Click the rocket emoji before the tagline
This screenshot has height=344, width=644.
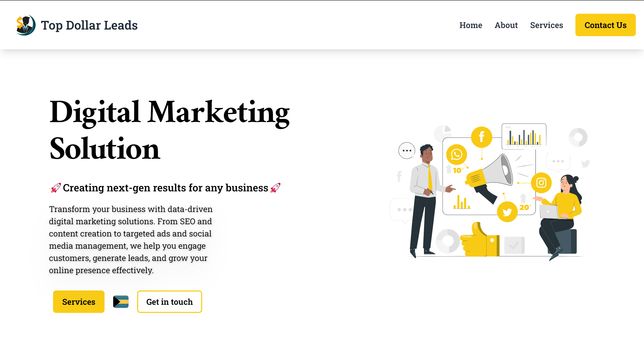tap(56, 188)
